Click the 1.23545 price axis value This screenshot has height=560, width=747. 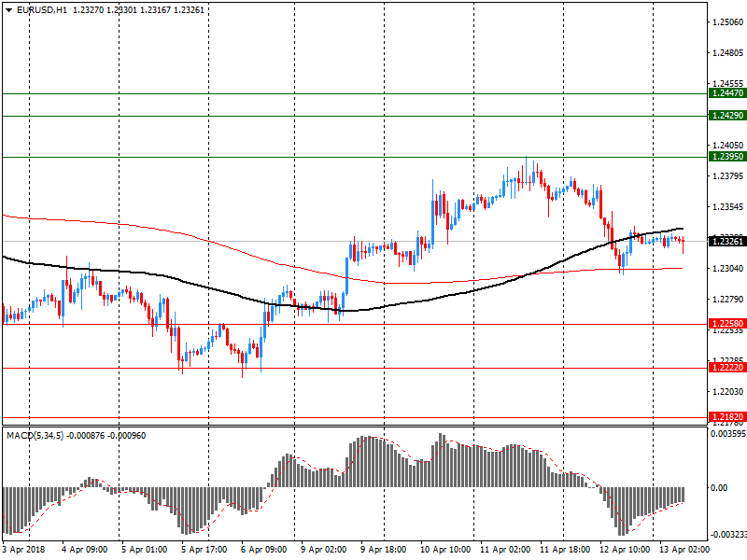(728, 207)
